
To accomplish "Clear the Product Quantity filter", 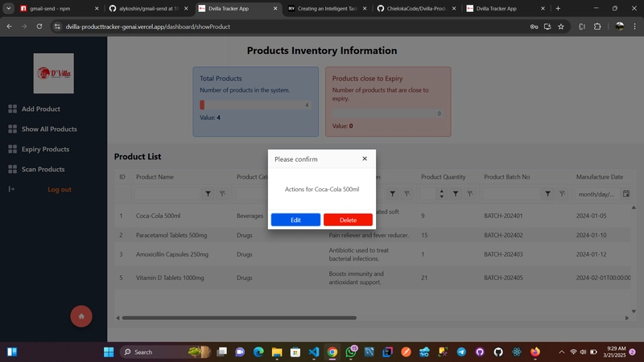I will tap(470, 194).
